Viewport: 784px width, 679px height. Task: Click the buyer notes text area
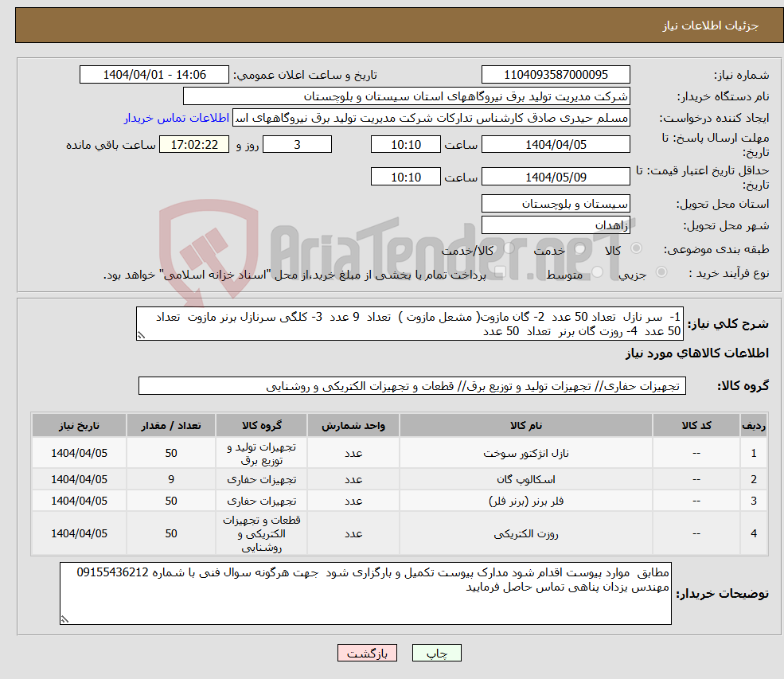[365, 594]
